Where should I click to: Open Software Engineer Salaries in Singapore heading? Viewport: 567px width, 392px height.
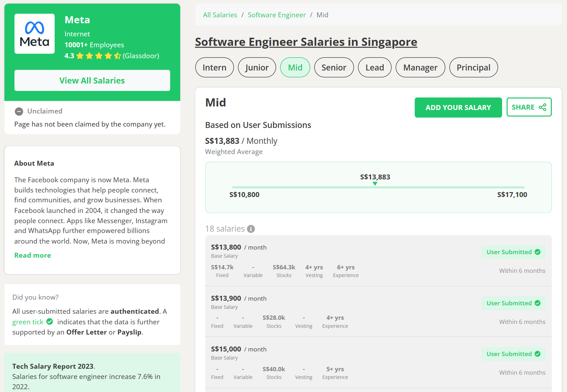306,42
